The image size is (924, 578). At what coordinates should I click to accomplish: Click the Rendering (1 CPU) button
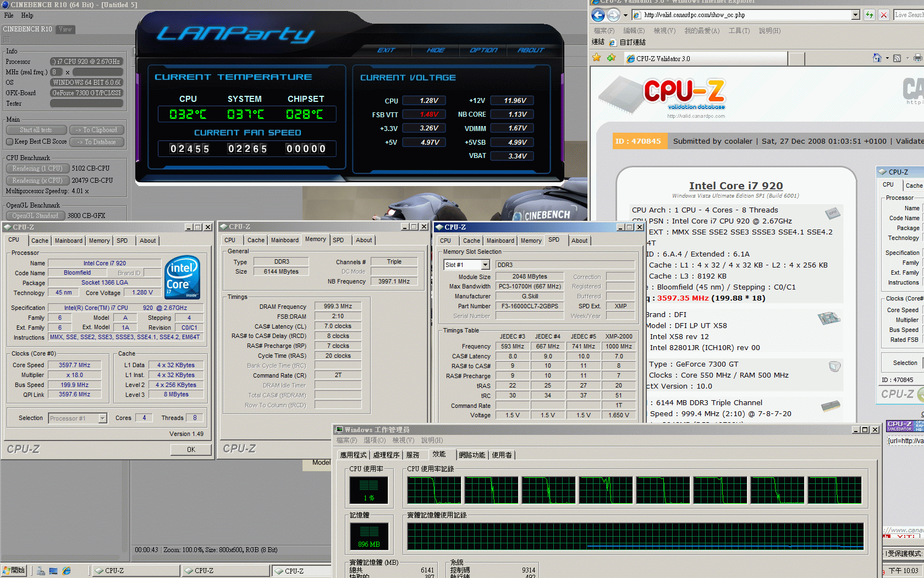click(x=37, y=168)
